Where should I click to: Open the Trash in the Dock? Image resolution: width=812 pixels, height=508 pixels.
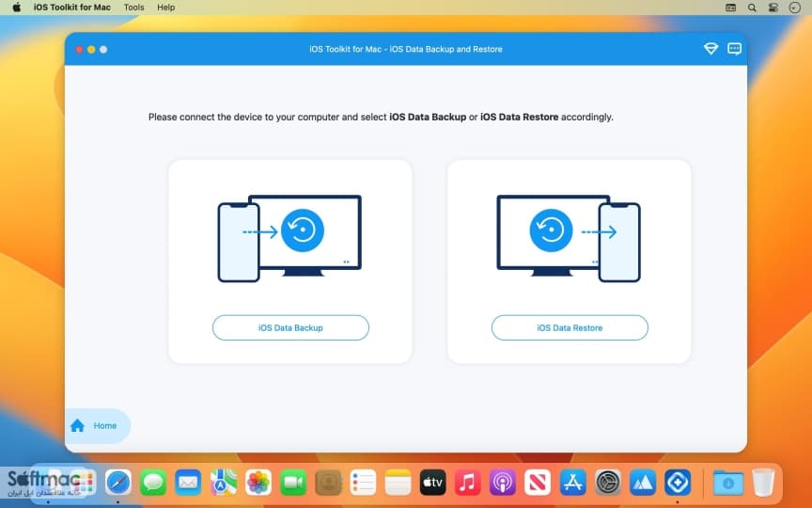763,483
